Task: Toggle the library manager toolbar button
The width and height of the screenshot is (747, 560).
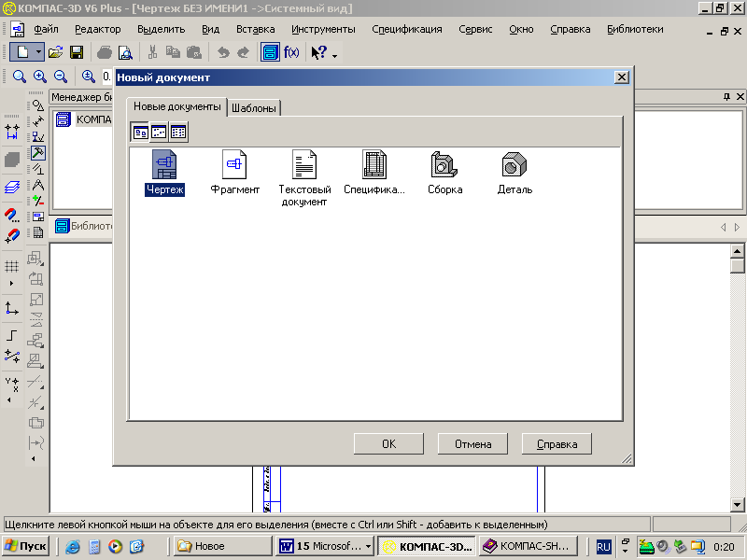Action: click(270, 52)
